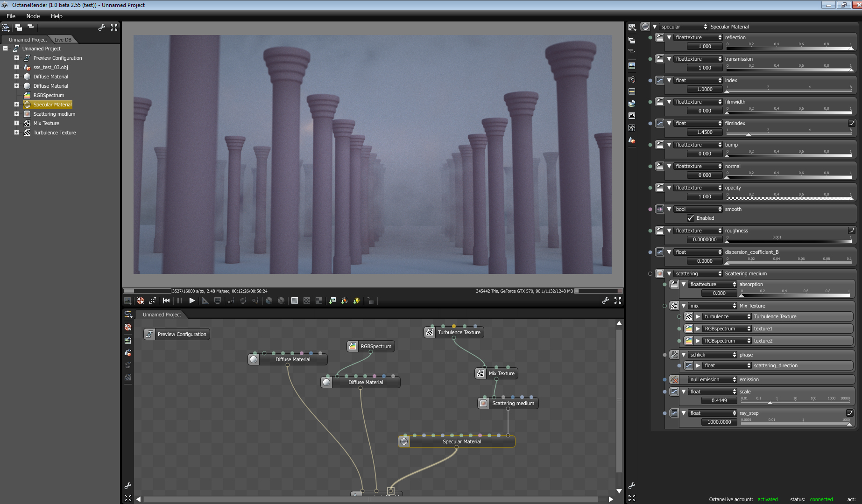Click the landscape image icon in right sidebar
The width and height of the screenshot is (862, 504).
pyautogui.click(x=632, y=66)
